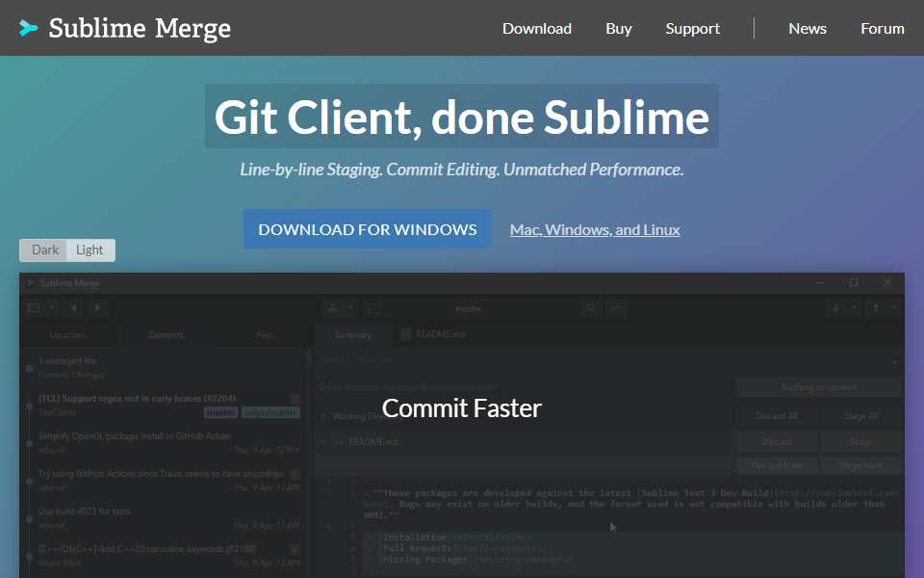Click the Sublime Merge arrow logo in header
Viewport: 924px width, 578px height.
click(x=28, y=28)
